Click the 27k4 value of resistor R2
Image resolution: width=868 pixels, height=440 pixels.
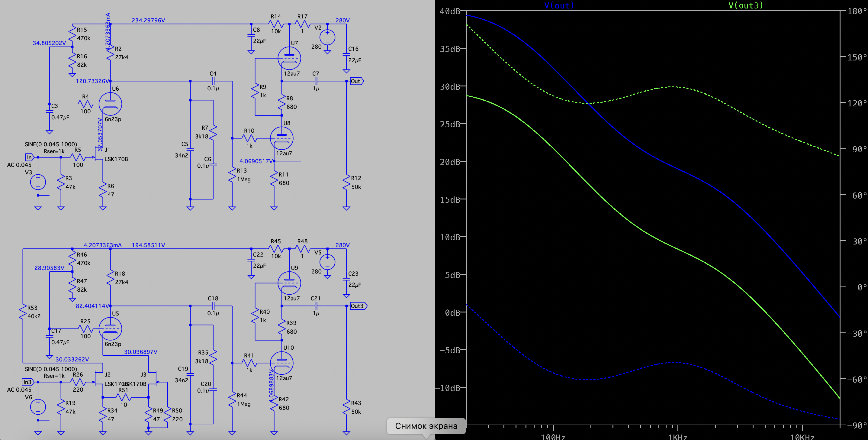pos(122,57)
